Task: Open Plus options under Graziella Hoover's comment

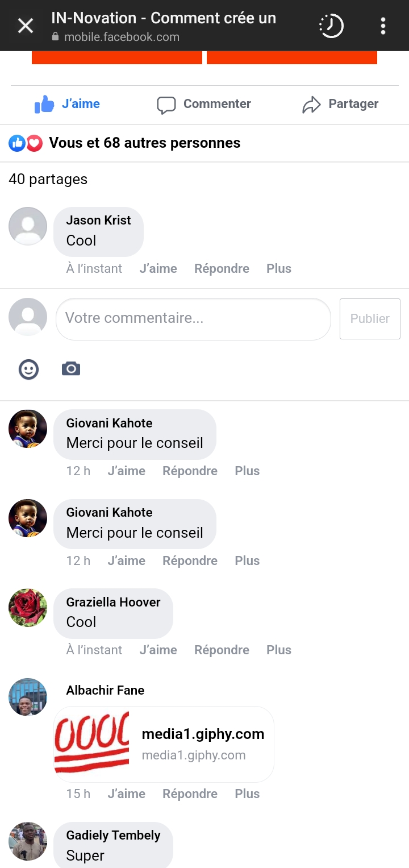Action: tap(279, 650)
